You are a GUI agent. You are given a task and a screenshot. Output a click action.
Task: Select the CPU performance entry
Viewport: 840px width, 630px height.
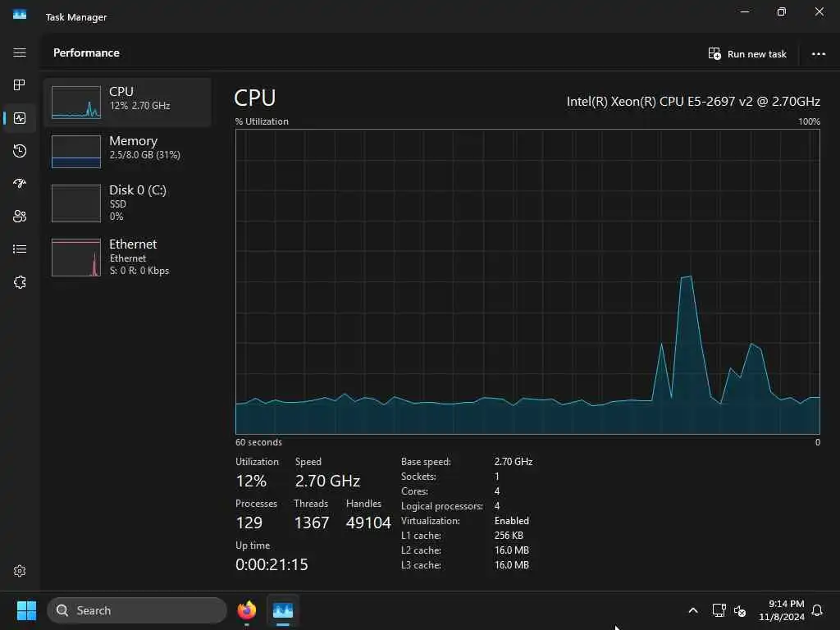(x=127, y=102)
